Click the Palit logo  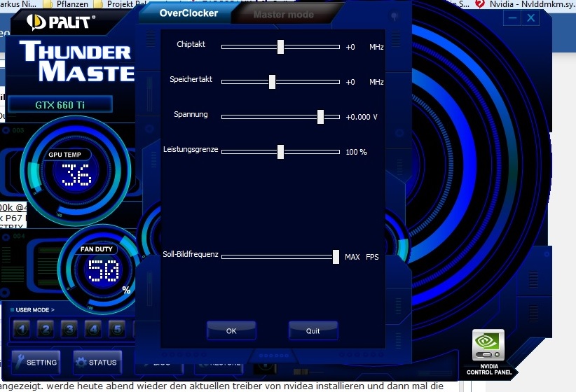coord(61,22)
